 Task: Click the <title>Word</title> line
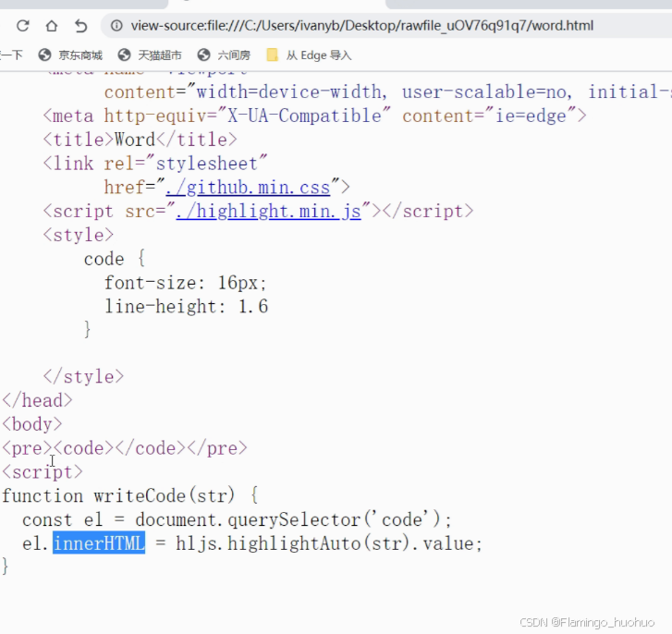(140, 140)
